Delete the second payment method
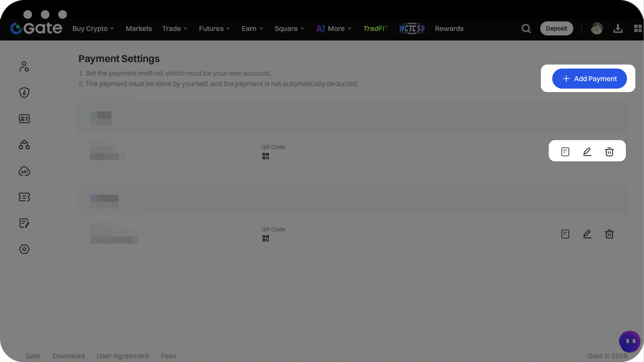Viewport: 644px width, 362px height. pos(609,234)
